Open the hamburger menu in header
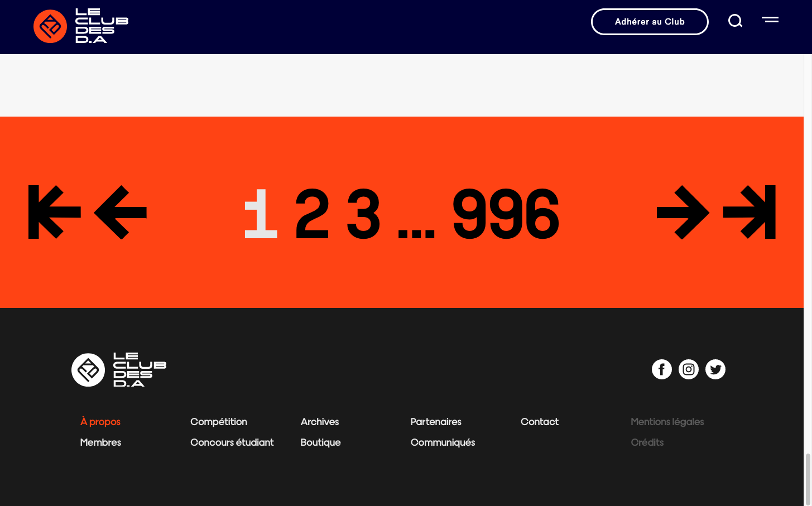This screenshot has height=506, width=812. pyautogui.click(x=770, y=20)
